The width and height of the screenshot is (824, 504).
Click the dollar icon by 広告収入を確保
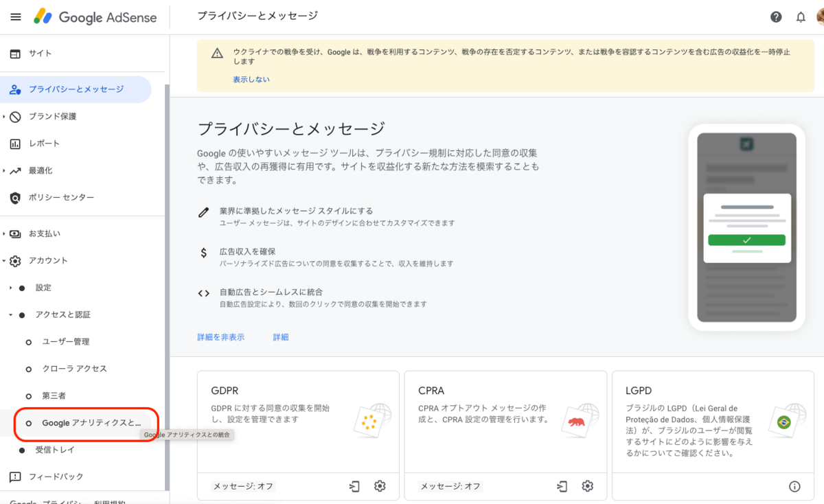pos(203,253)
